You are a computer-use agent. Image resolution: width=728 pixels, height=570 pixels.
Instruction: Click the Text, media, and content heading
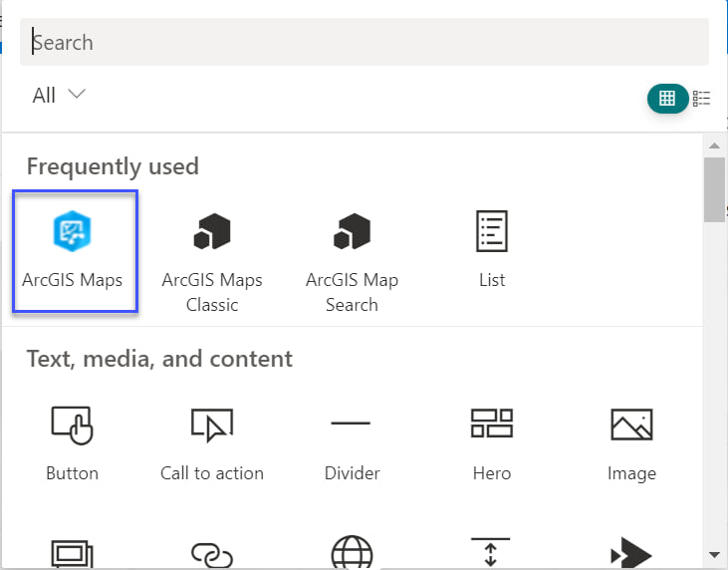pyautogui.click(x=159, y=359)
